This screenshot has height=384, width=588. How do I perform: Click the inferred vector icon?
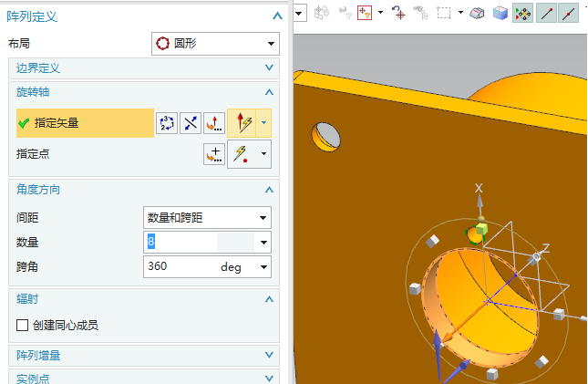coord(242,123)
